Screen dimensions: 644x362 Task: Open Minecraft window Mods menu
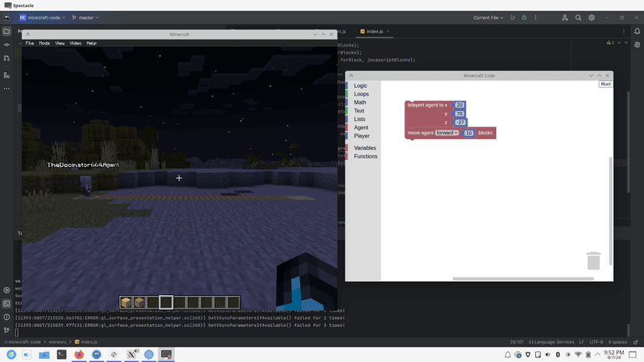click(x=44, y=43)
